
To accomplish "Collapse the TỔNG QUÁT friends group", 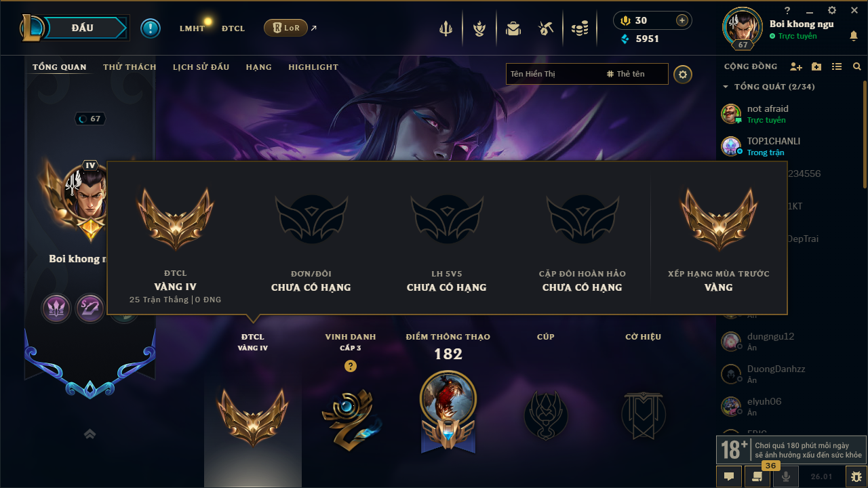I will coord(726,87).
